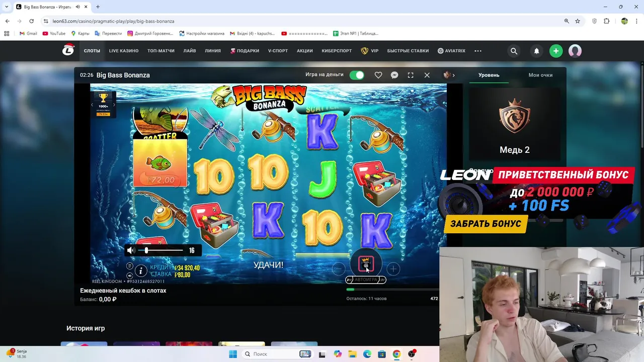Open the Карты bookmark
The image size is (644, 362).
point(80,34)
